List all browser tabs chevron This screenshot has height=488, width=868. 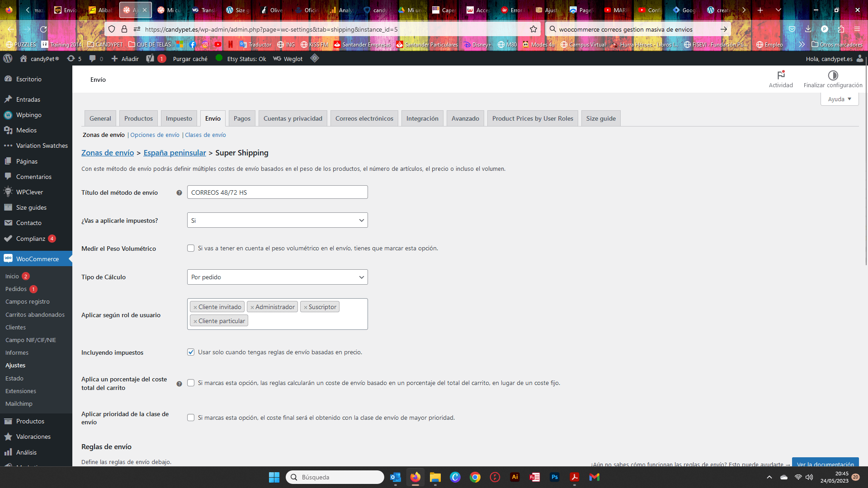pos(778,10)
